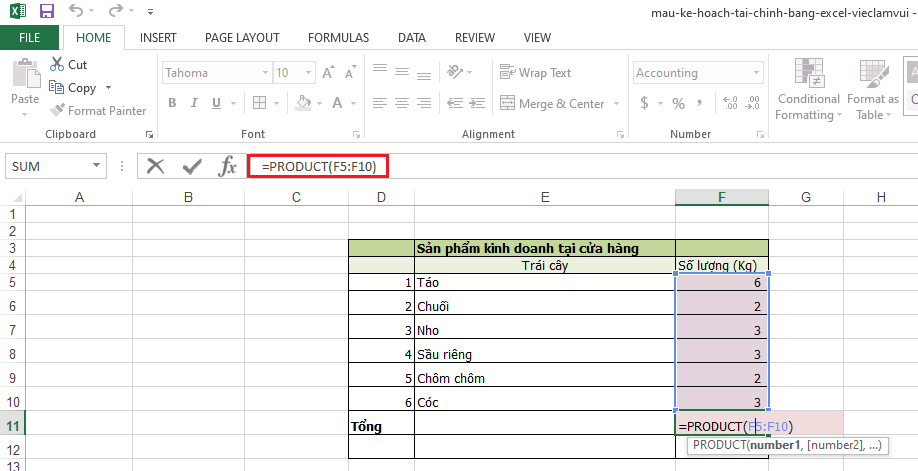Screen dimensions: 918x471
Task: Select Center alignment icon
Action: (x=402, y=103)
